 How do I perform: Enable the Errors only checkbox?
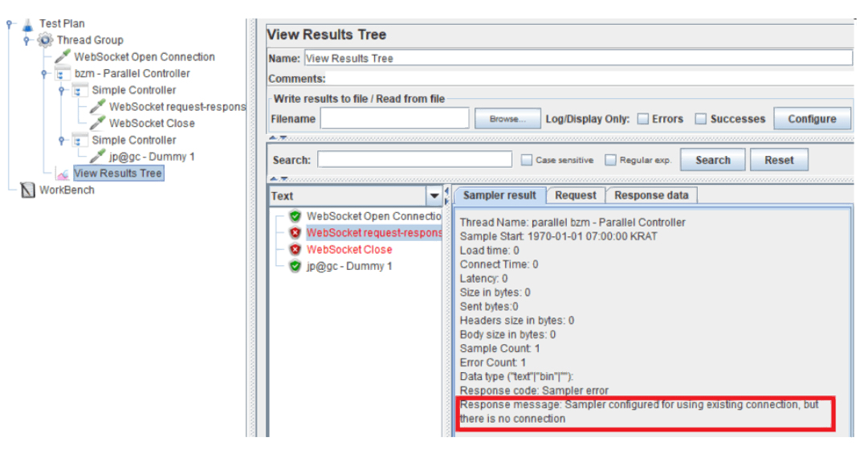[642, 119]
